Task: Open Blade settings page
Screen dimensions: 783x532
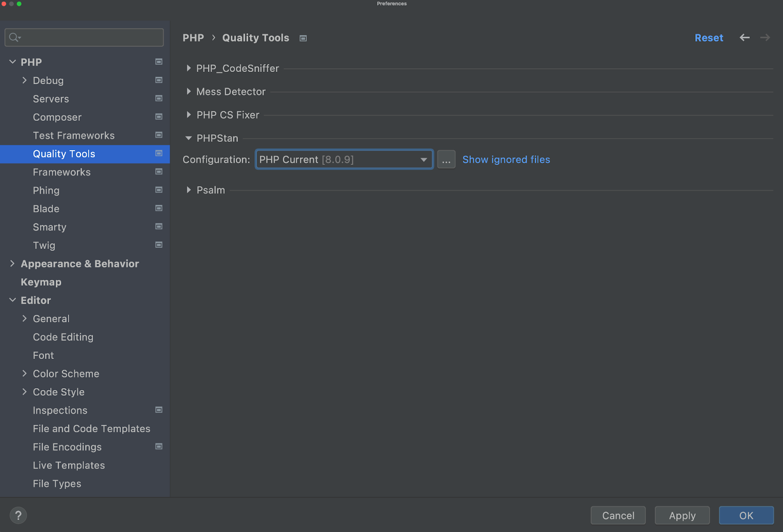Action: 46,209
